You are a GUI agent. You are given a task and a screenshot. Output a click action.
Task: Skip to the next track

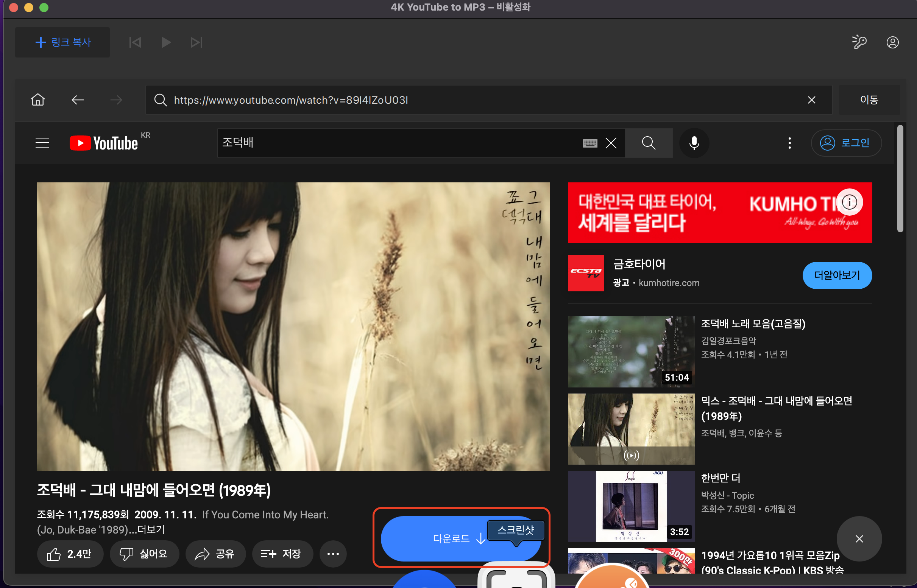pos(196,42)
